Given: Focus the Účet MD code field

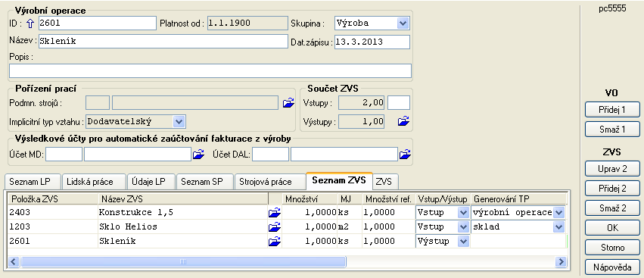Looking at the screenshot, I should (x=64, y=155).
